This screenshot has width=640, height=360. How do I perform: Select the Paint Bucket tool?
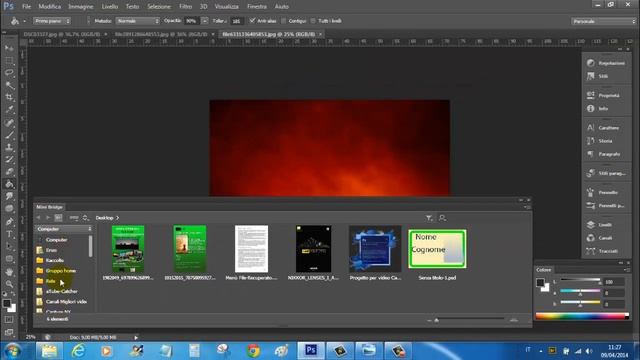tap(9, 184)
